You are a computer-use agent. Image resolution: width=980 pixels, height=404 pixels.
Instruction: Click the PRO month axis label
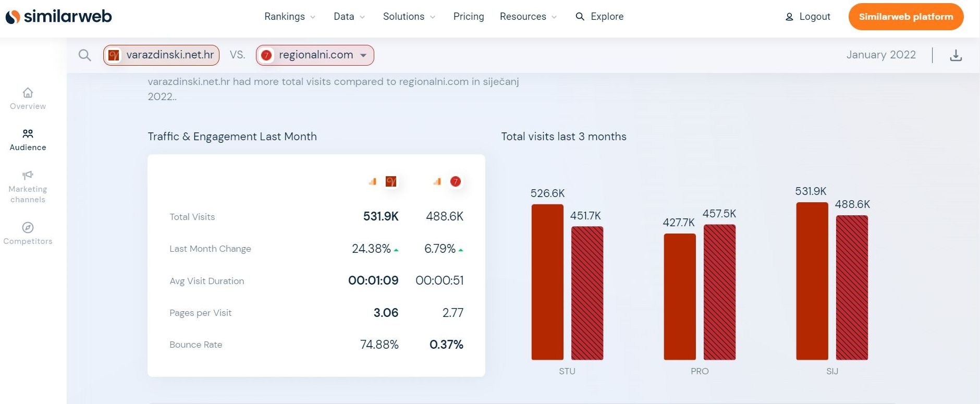point(700,371)
